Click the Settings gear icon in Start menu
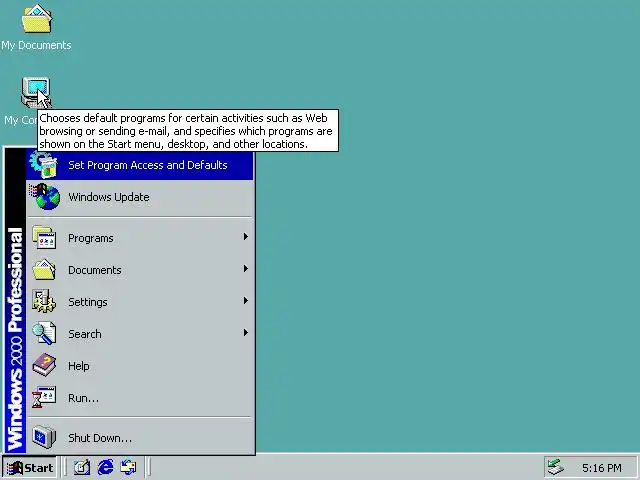 [44, 301]
